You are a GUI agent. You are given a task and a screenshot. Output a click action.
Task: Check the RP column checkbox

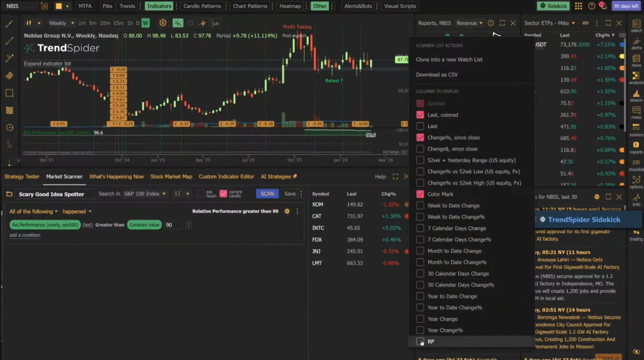click(420, 341)
